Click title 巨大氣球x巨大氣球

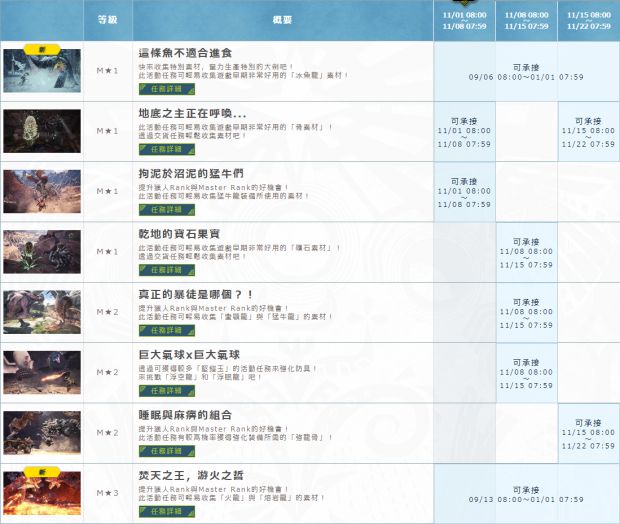click(x=189, y=355)
